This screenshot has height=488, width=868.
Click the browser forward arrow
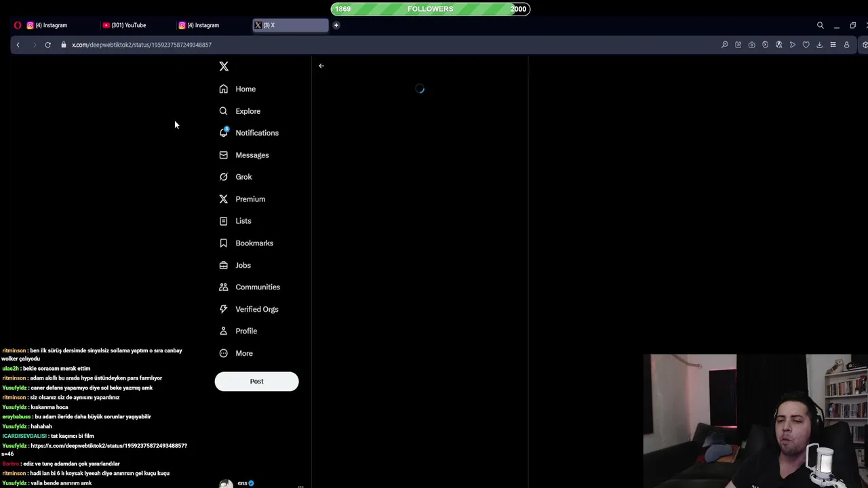(x=34, y=45)
